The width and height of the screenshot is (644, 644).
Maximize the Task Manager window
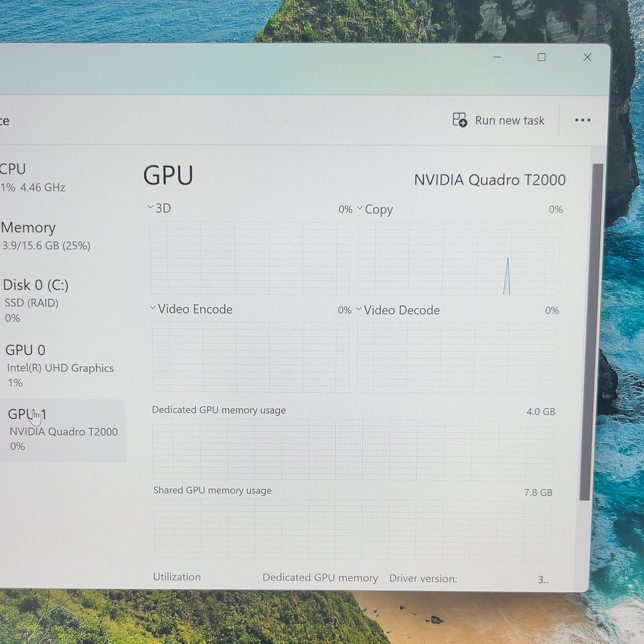point(541,57)
